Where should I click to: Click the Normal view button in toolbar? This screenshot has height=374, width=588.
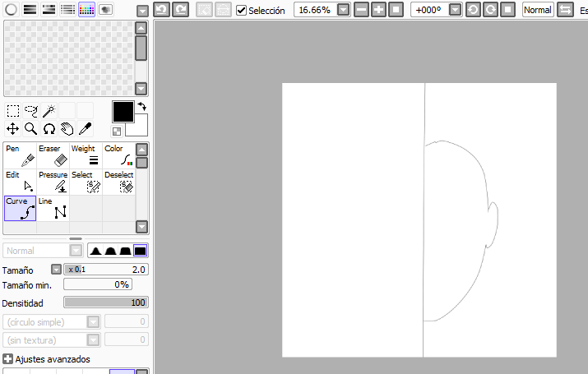pos(538,10)
